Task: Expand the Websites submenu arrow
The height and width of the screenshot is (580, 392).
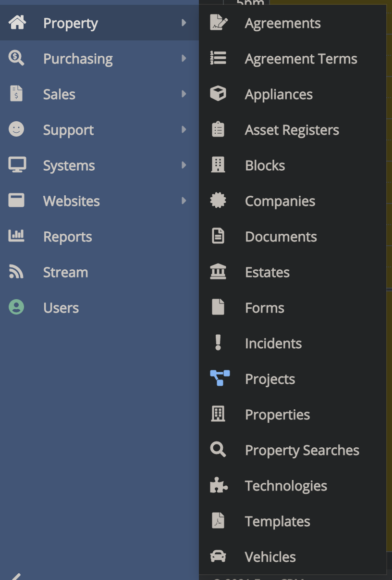Action: click(184, 201)
